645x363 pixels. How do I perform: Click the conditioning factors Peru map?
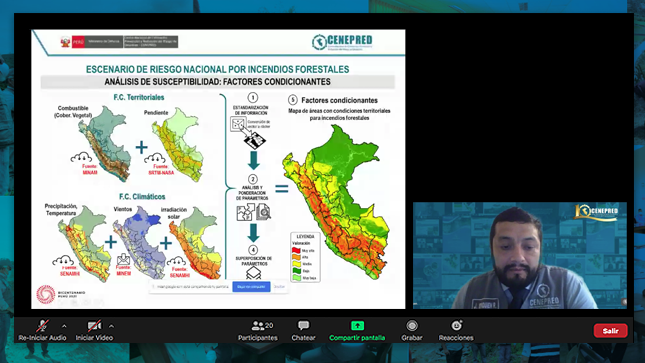336,202
